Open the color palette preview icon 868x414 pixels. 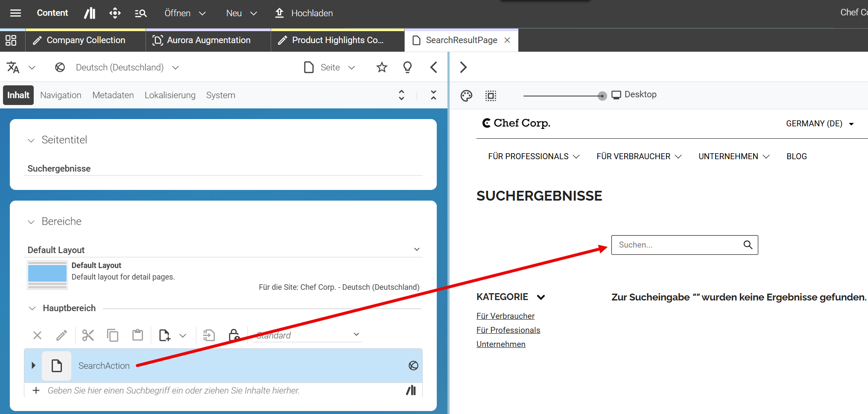tap(466, 96)
